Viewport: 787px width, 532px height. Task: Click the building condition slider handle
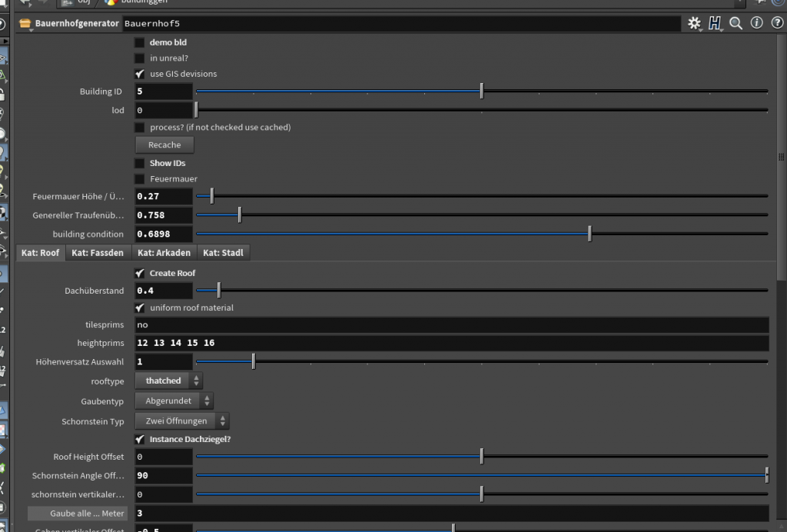[x=589, y=234]
